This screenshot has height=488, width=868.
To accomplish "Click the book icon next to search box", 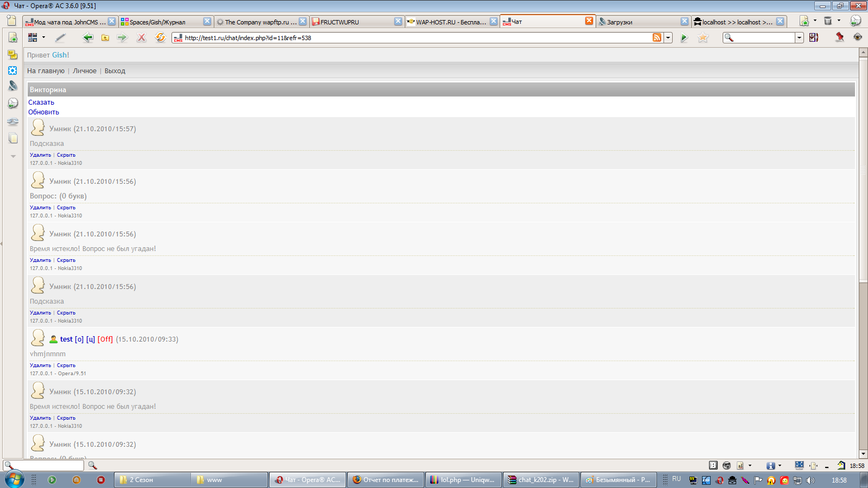I will (814, 37).
